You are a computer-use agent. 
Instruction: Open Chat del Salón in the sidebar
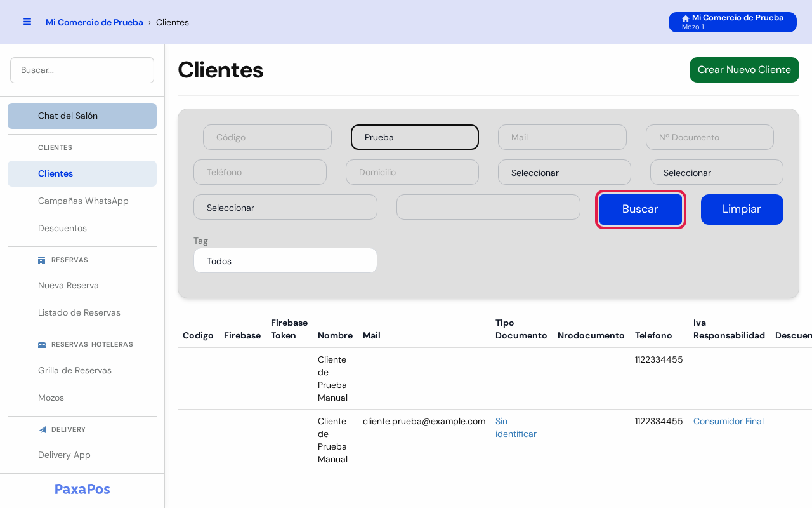(82, 116)
